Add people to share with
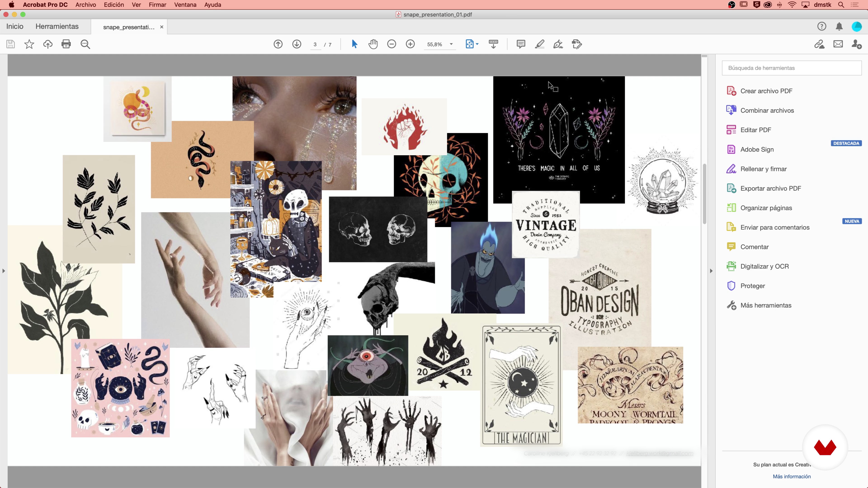 click(856, 44)
